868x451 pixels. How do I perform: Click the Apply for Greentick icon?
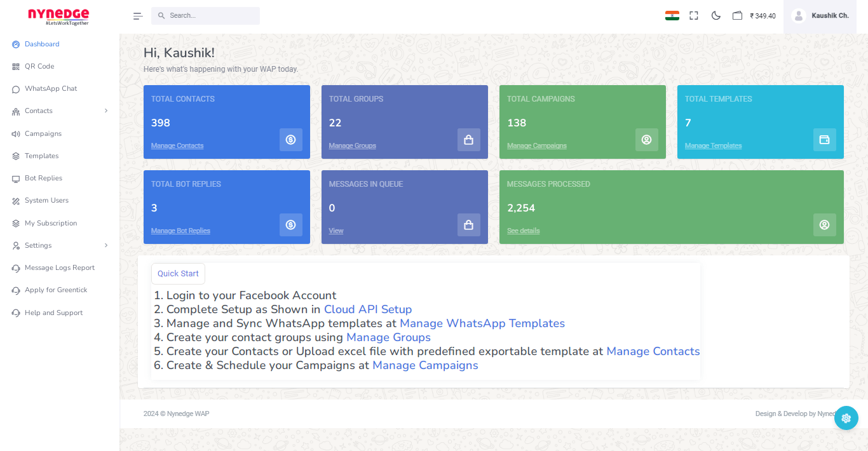point(16,290)
